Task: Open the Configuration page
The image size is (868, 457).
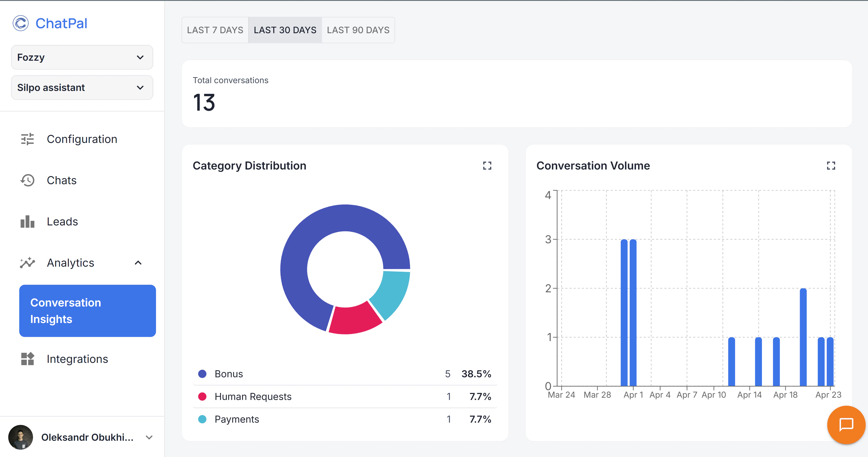Action: pos(82,139)
